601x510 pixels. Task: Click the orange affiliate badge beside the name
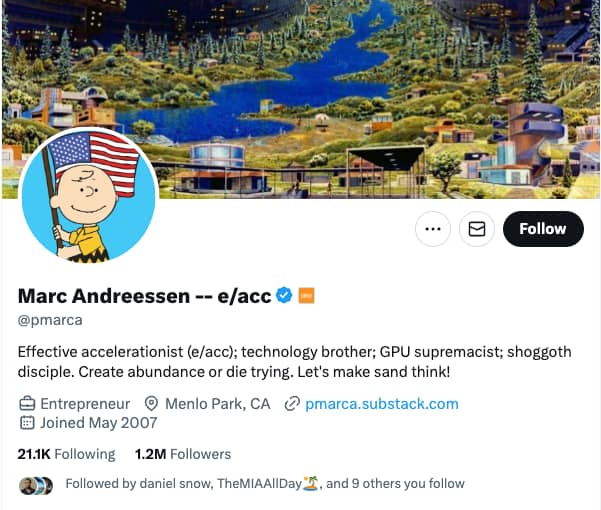tap(306, 295)
